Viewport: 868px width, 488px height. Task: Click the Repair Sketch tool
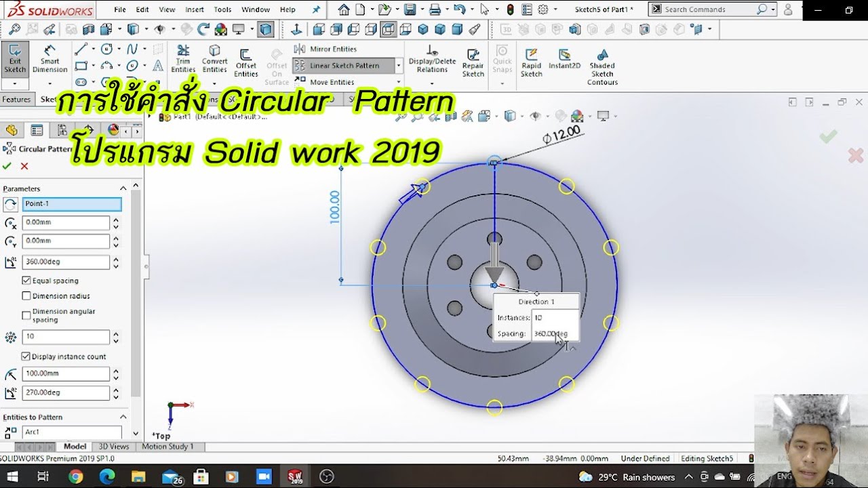tap(473, 62)
